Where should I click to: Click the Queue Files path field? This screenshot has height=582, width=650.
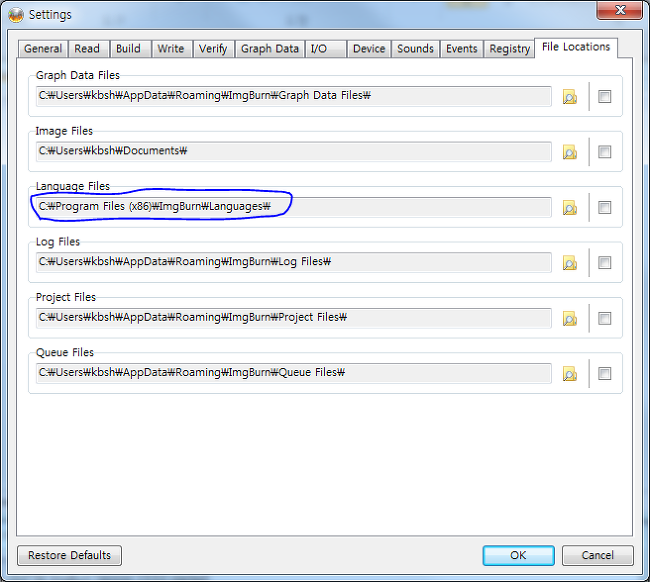(293, 373)
